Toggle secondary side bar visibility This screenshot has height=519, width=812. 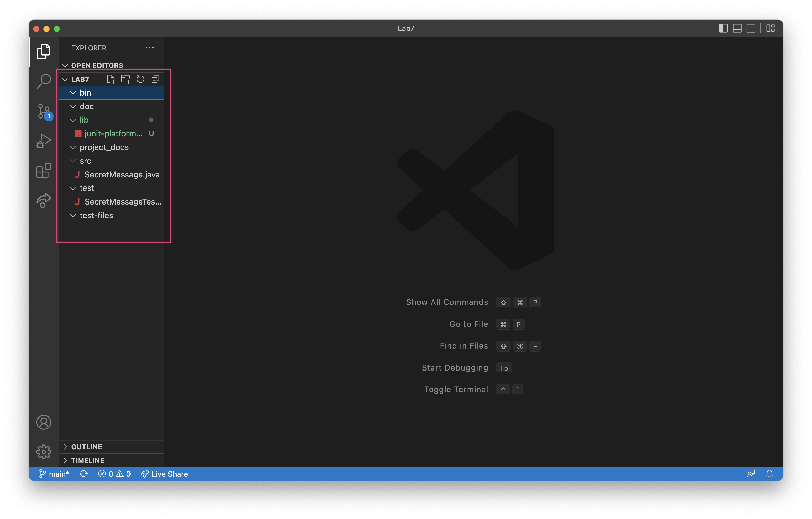pyautogui.click(x=751, y=28)
